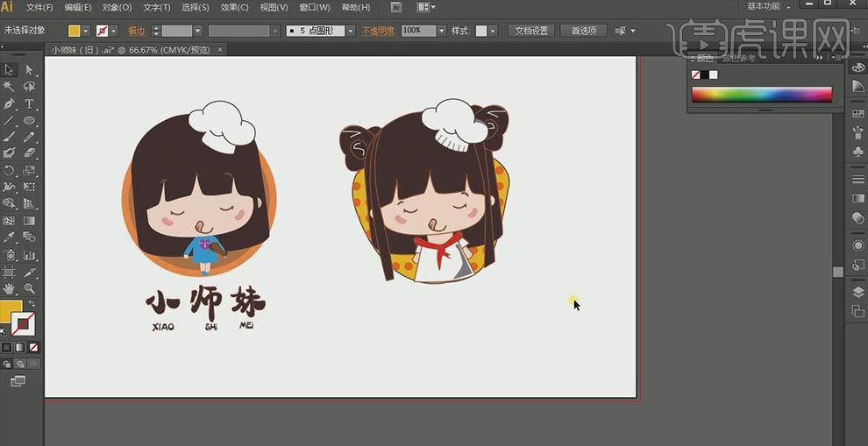Open Layers panel icon in dock

(857, 292)
